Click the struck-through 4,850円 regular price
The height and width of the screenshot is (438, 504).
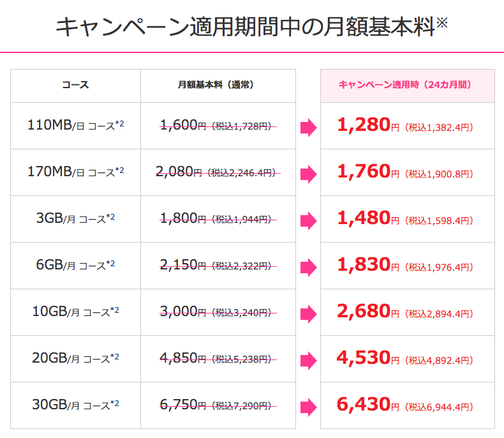[182, 358]
